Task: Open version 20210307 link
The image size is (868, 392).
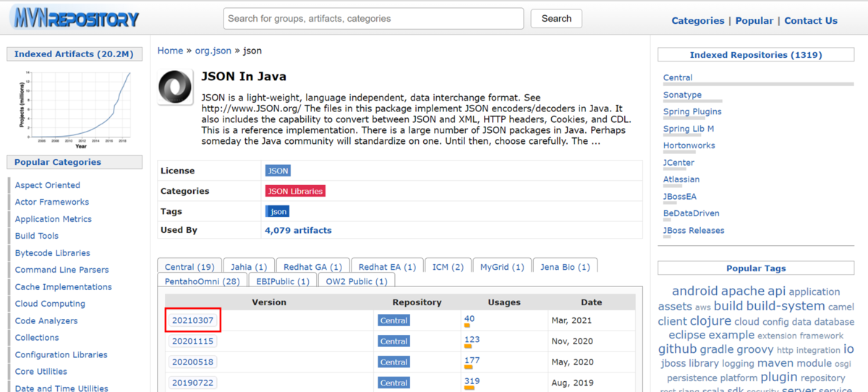Action: click(192, 320)
